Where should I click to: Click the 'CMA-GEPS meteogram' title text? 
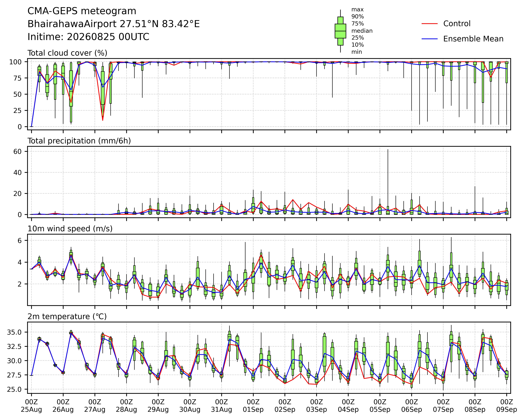point(82,11)
